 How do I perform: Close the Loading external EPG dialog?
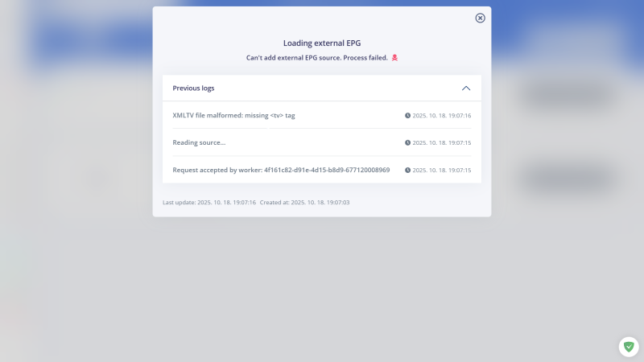click(481, 18)
